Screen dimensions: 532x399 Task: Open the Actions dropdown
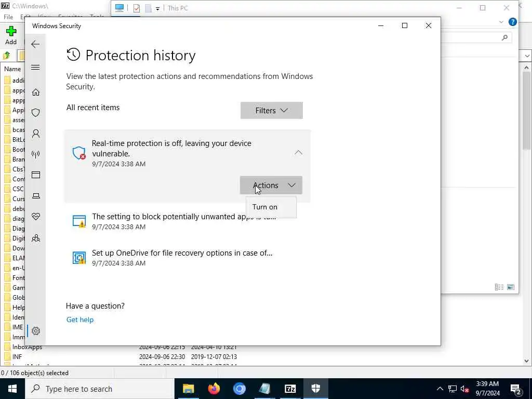click(271, 185)
